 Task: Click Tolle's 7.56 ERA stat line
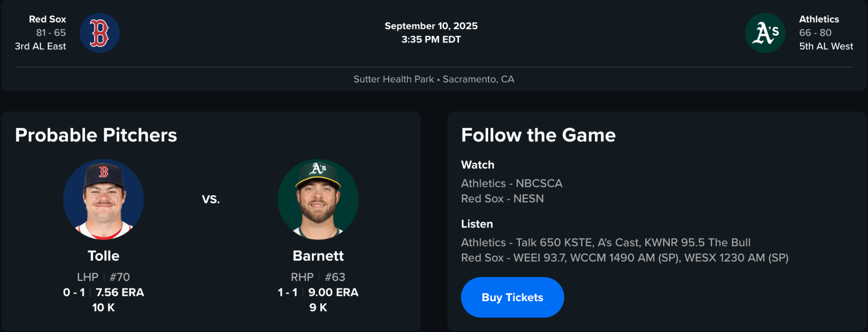[x=120, y=292]
